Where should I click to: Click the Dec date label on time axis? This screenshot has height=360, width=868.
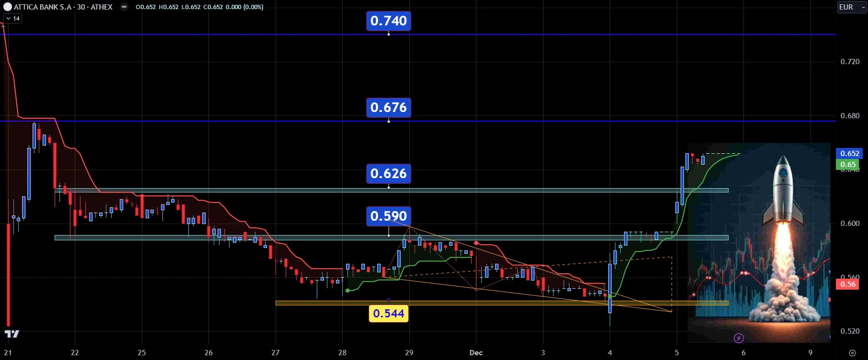click(476, 353)
